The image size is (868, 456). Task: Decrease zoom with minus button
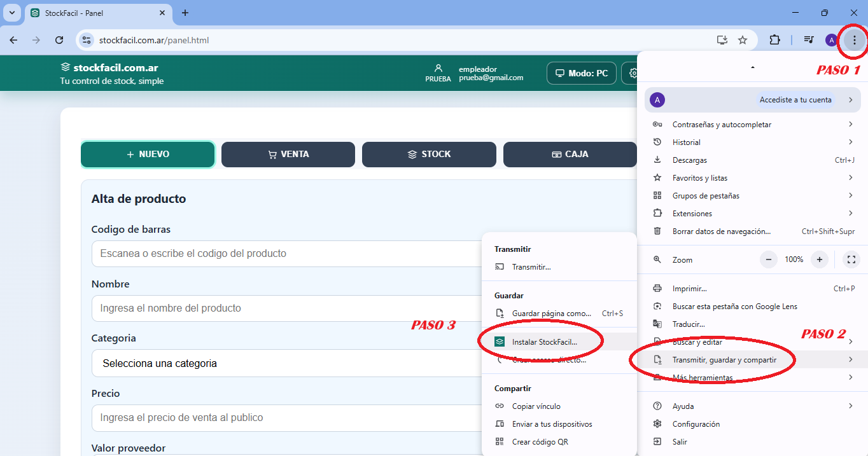coord(769,259)
